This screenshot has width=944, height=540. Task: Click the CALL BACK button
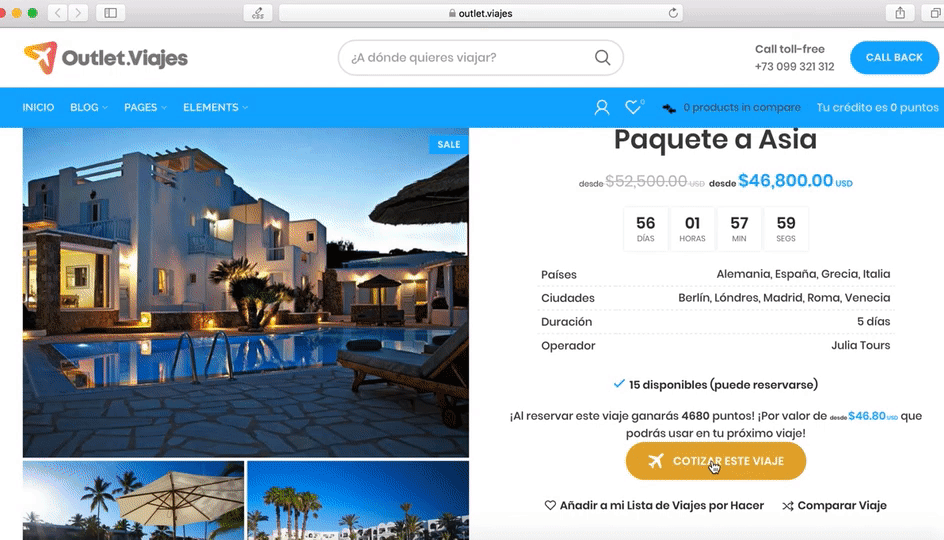pyautogui.click(x=894, y=57)
